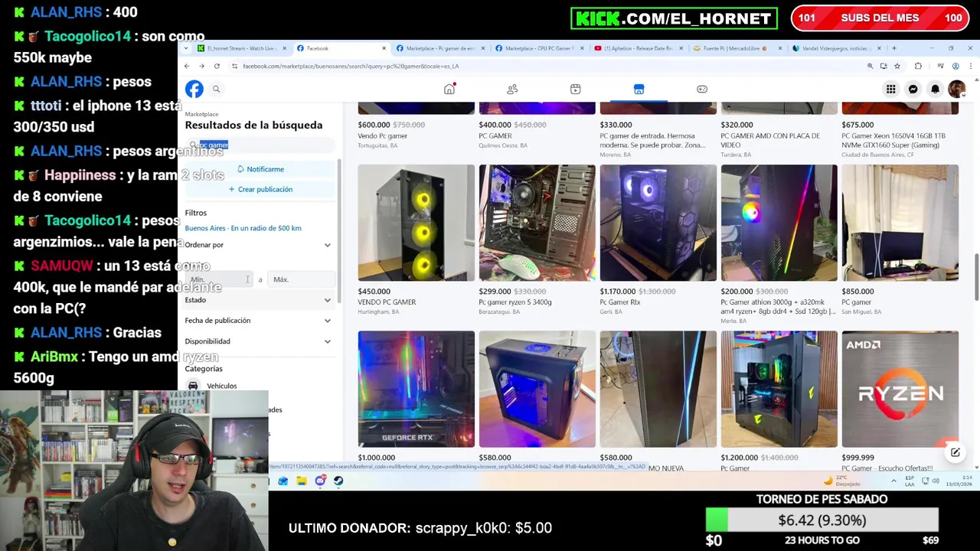Open Pc gamer ryzen 5 3400g listing title

[x=515, y=302]
